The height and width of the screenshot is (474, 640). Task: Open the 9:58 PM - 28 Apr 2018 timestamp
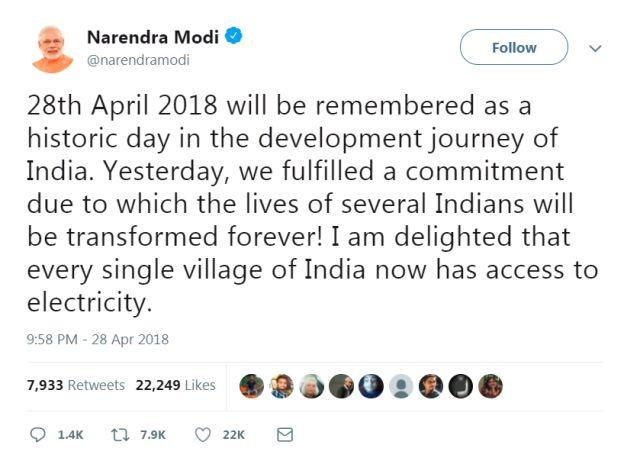click(98, 339)
